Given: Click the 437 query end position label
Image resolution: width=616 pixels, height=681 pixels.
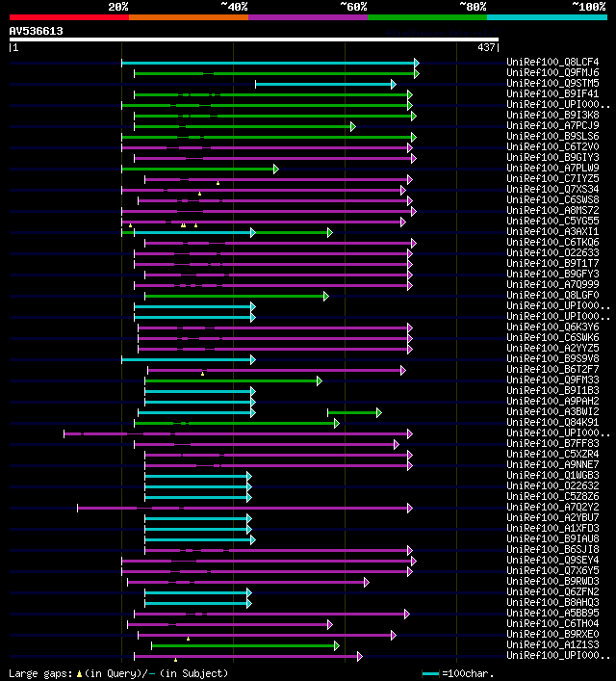Looking at the screenshot, I should pos(486,47).
